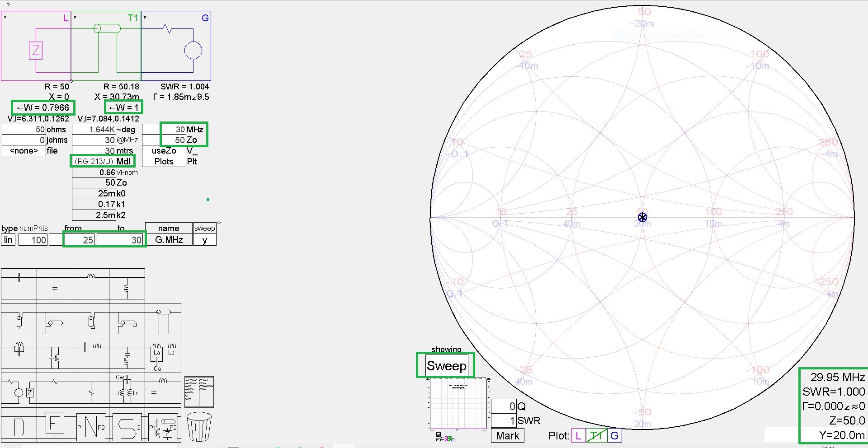Select the shunt series-LC component
This screenshot has height=448, width=868.
[x=127, y=355]
